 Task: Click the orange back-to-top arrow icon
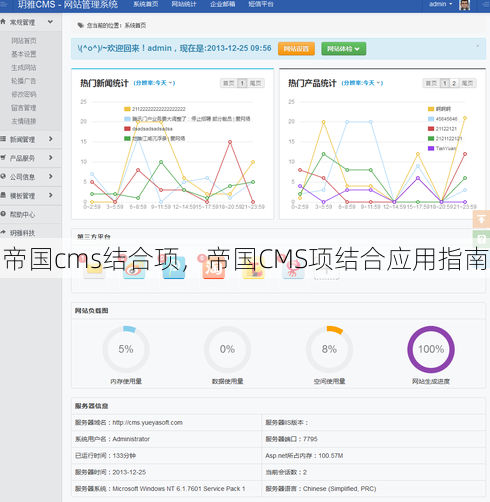481,219
